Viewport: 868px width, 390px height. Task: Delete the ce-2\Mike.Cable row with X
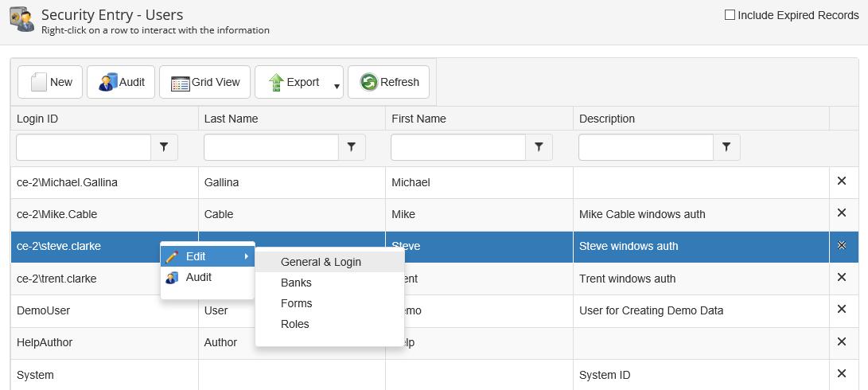pos(841,213)
